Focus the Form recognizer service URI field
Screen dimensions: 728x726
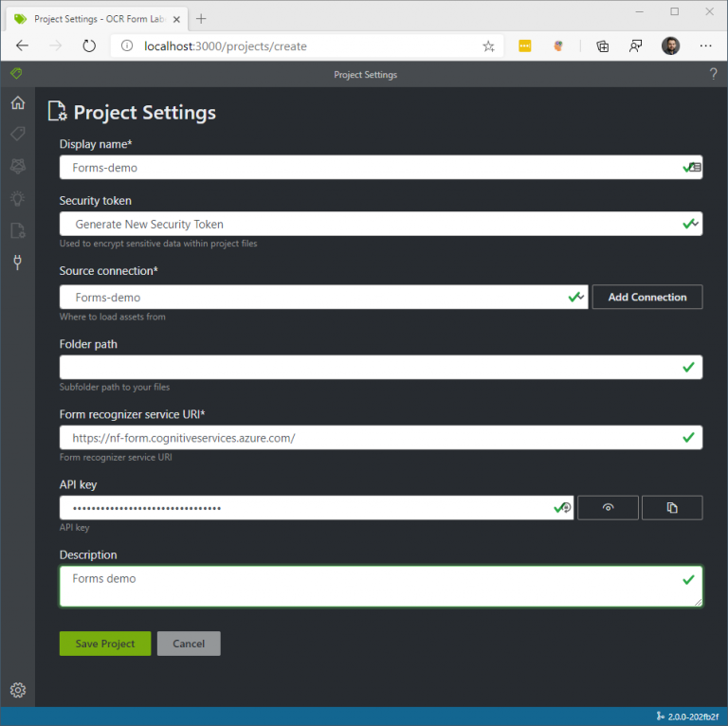pos(381,437)
